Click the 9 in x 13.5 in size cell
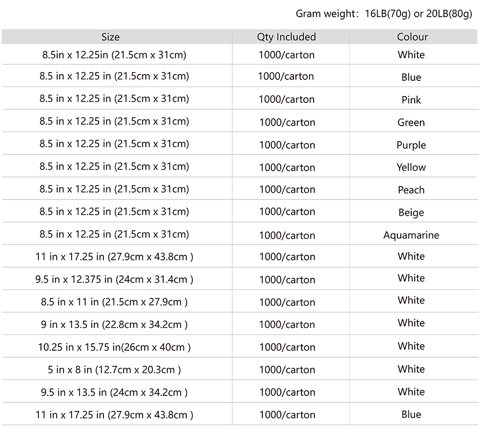The height and width of the screenshot is (448, 481). pos(114,324)
